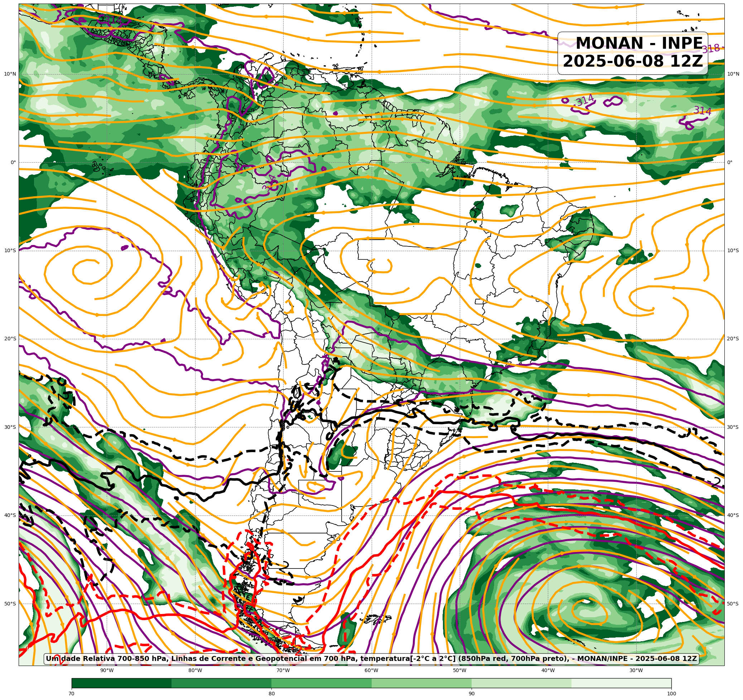Click the right-axis "50°S" latitude label

pyautogui.click(x=733, y=604)
